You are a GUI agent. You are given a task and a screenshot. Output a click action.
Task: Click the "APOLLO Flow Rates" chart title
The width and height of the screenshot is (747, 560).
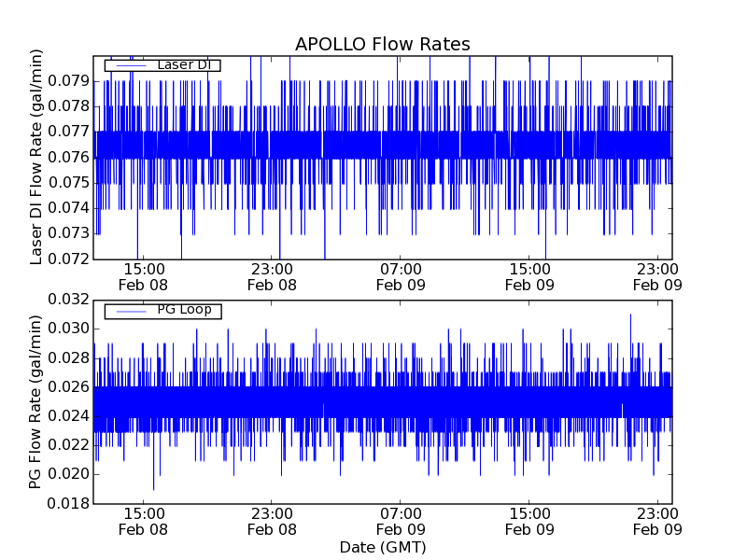click(x=382, y=45)
